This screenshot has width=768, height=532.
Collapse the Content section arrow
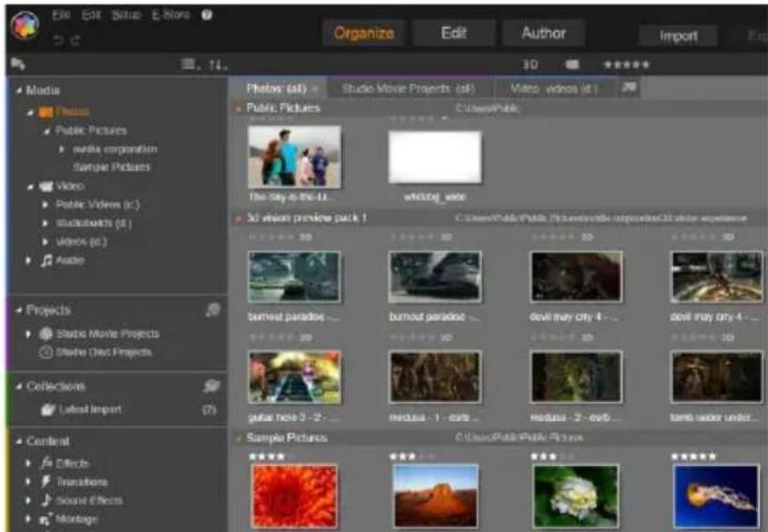click(x=19, y=442)
